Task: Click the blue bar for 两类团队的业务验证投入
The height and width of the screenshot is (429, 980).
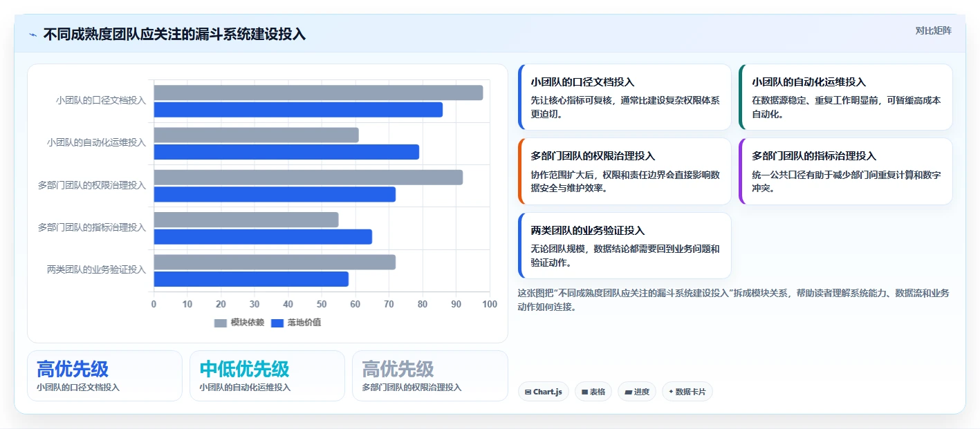Action: coord(251,279)
